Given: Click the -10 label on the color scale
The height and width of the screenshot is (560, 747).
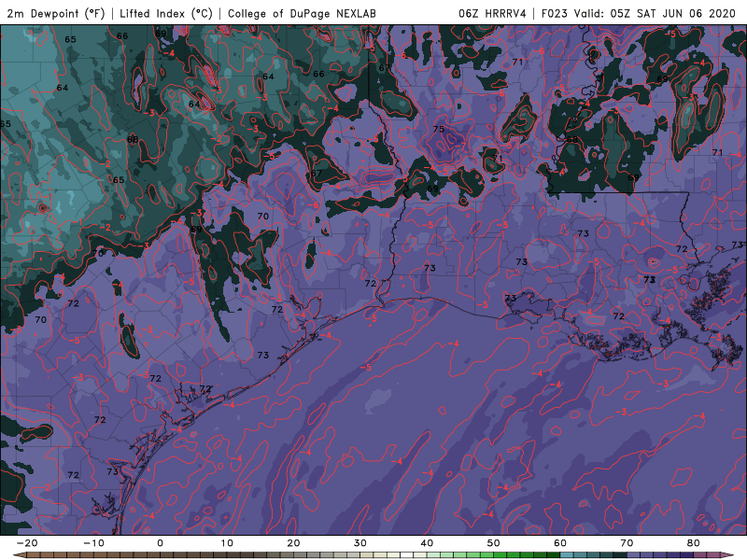Looking at the screenshot, I should (x=93, y=543).
